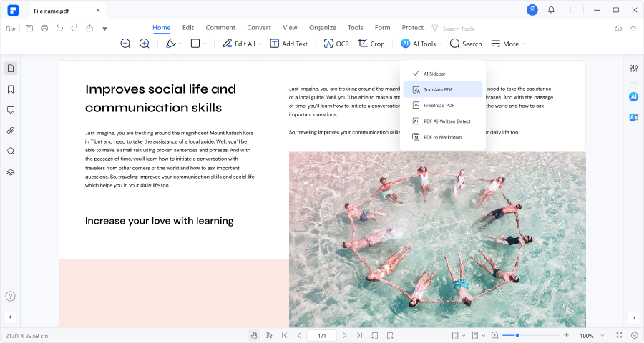Expand the More dropdown in toolbar
This screenshot has height=343, width=644.
[507, 44]
